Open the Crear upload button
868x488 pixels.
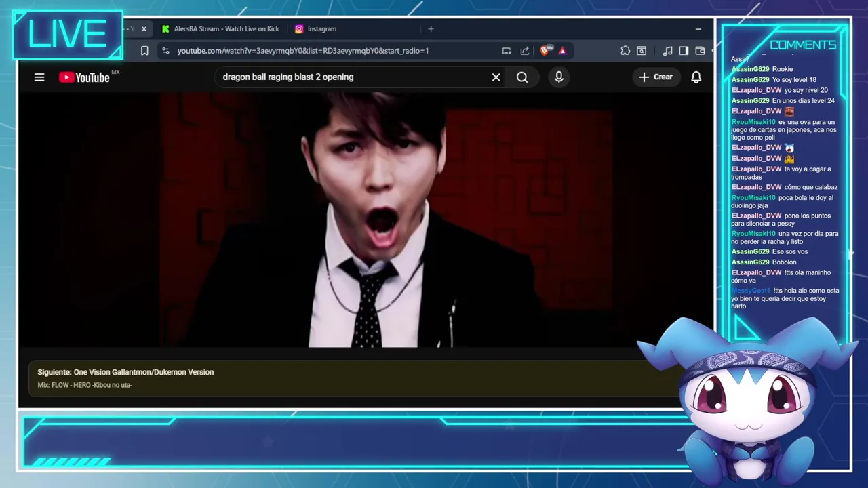pos(655,77)
